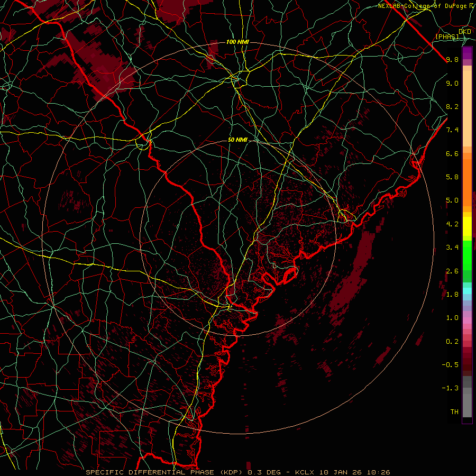Click the 1.8 scale value
This screenshot has width=476, height=476.
(x=452, y=295)
